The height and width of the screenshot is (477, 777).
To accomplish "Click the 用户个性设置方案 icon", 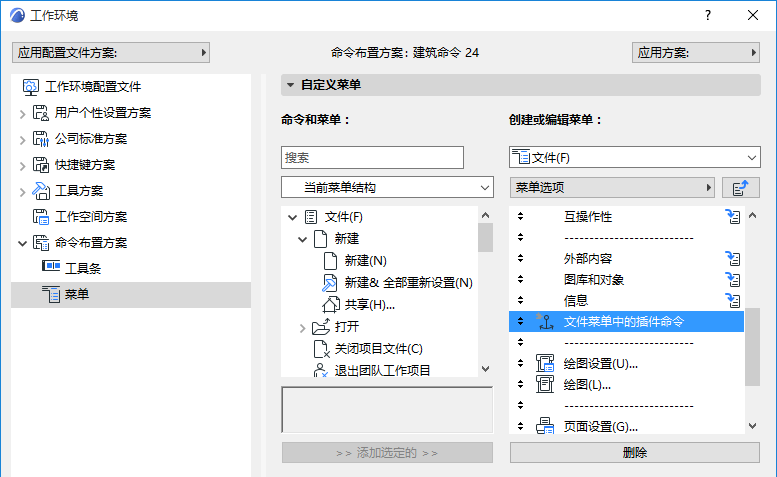I will (41, 113).
